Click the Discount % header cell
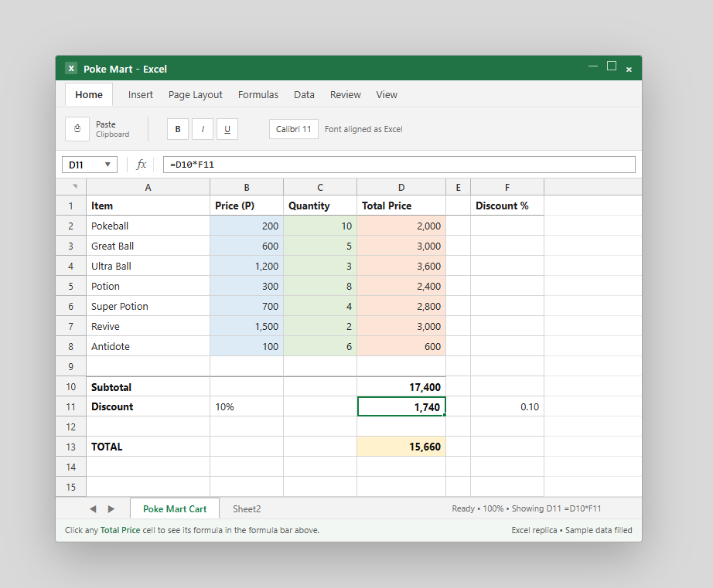The width and height of the screenshot is (713, 588). click(x=507, y=206)
